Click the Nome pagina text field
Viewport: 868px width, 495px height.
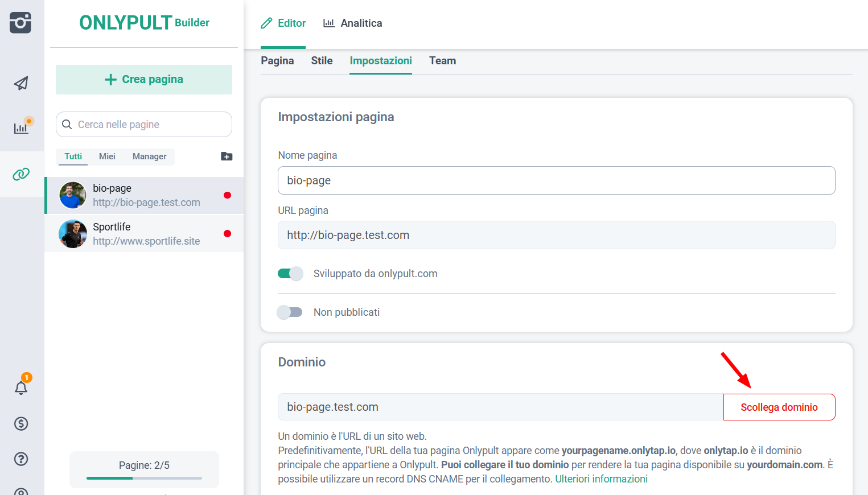[556, 180]
